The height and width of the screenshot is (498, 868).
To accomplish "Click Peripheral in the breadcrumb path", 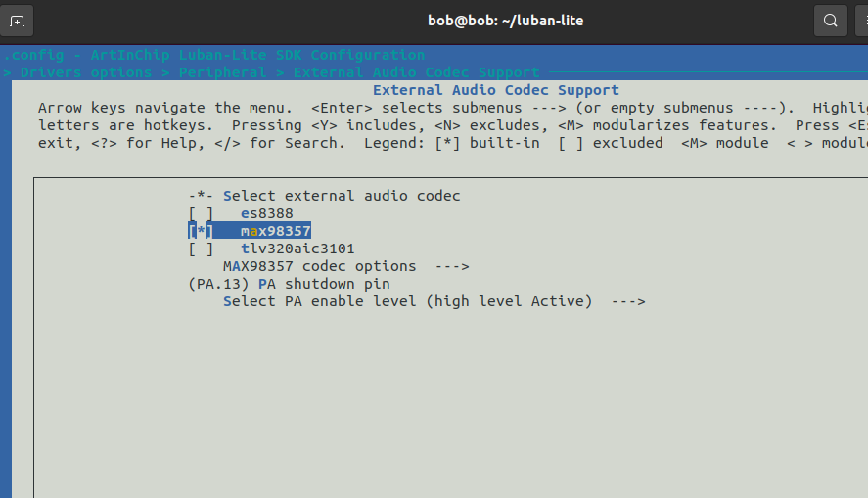I will (222, 72).
